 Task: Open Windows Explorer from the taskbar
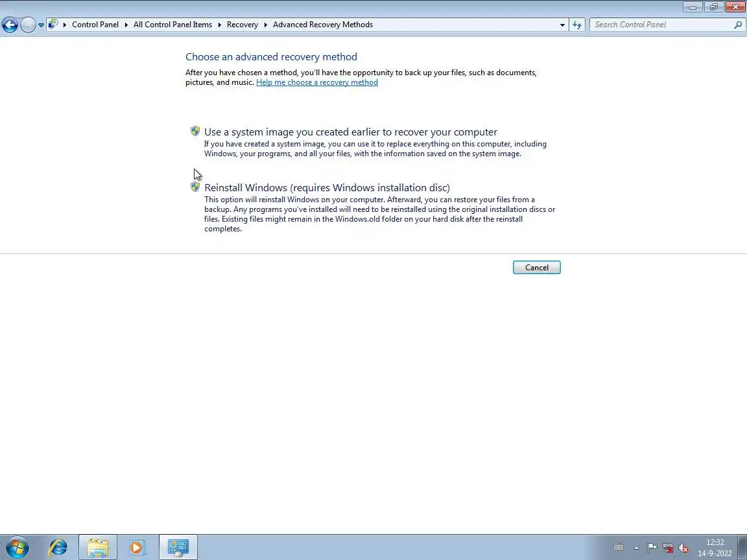pyautogui.click(x=98, y=547)
